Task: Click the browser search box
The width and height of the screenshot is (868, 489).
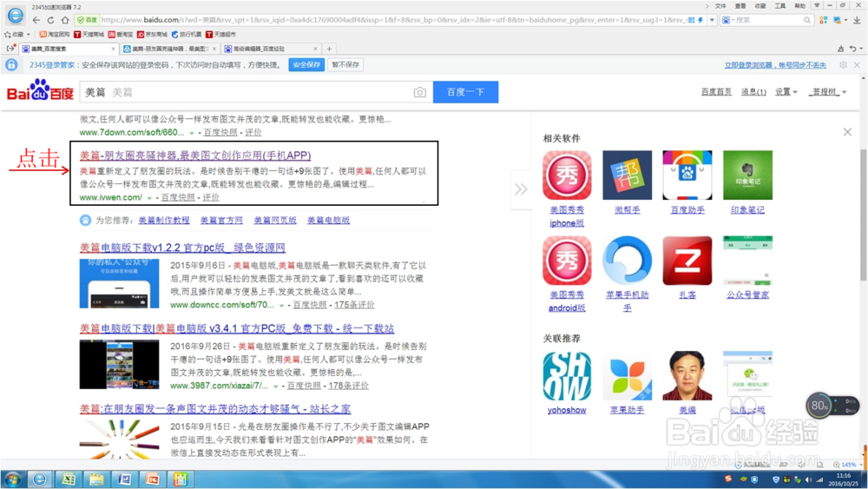Action: click(x=769, y=20)
